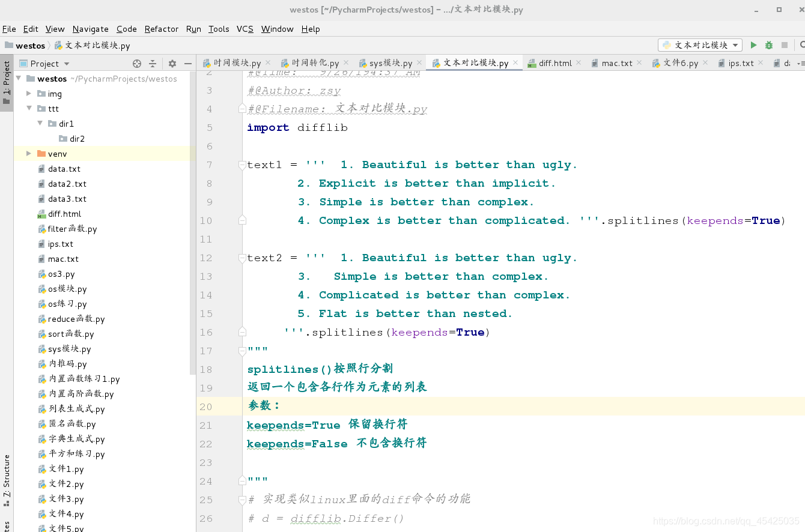Screen dimensions: 805x532
Task: Select reduce函数.py in project tree
Action: click(76, 319)
